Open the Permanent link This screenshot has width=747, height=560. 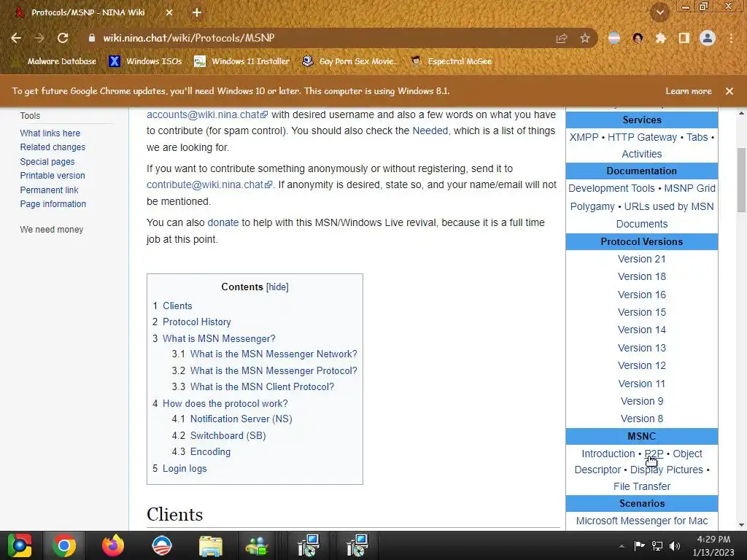coord(49,190)
